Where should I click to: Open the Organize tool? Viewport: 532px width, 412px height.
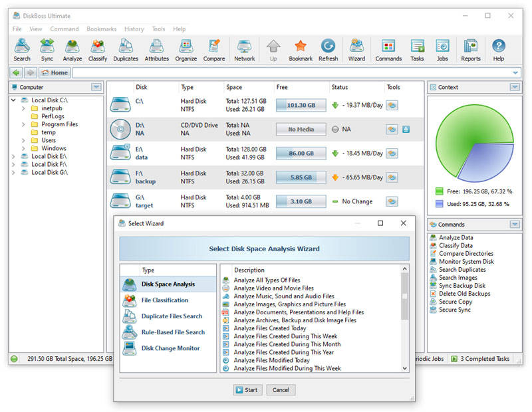click(186, 50)
